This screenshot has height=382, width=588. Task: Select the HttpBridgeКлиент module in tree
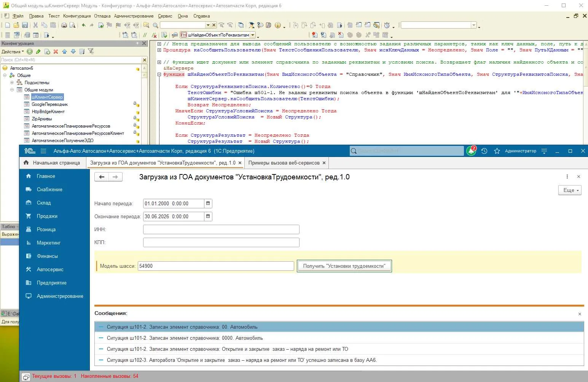[48, 112]
